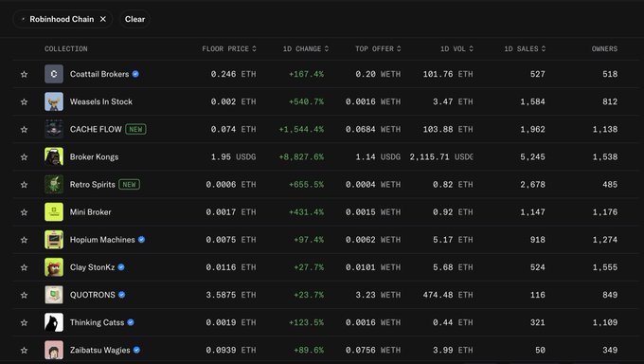
Task: Star the Weasels In Stock collection
Action: coord(25,102)
